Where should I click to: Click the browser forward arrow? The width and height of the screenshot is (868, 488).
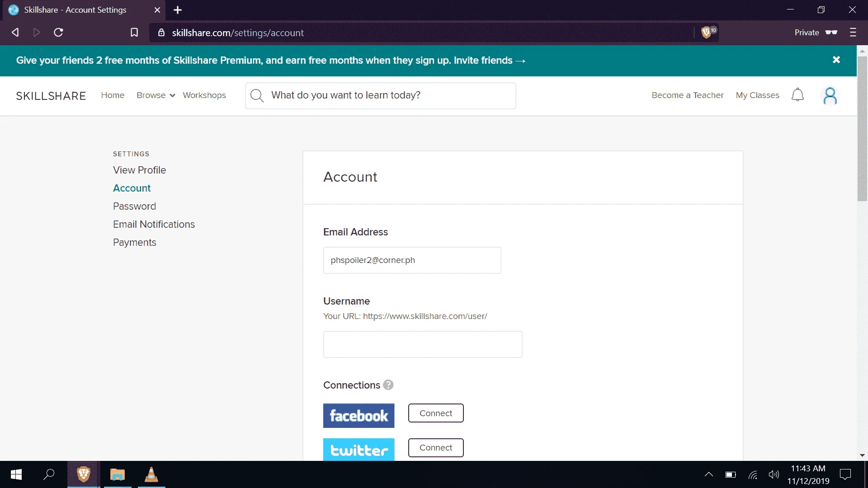tap(37, 33)
